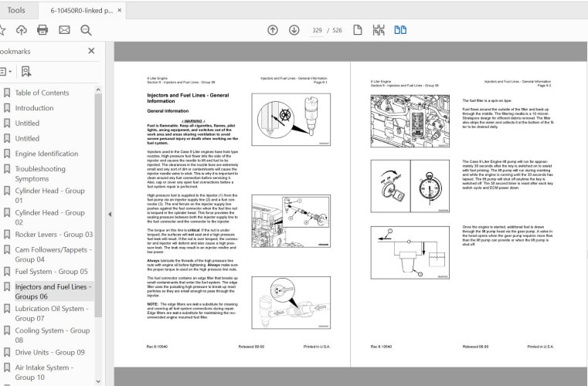Click key switch and timer diagram
The width and height of the screenshot is (588, 386).
[x=410, y=186]
